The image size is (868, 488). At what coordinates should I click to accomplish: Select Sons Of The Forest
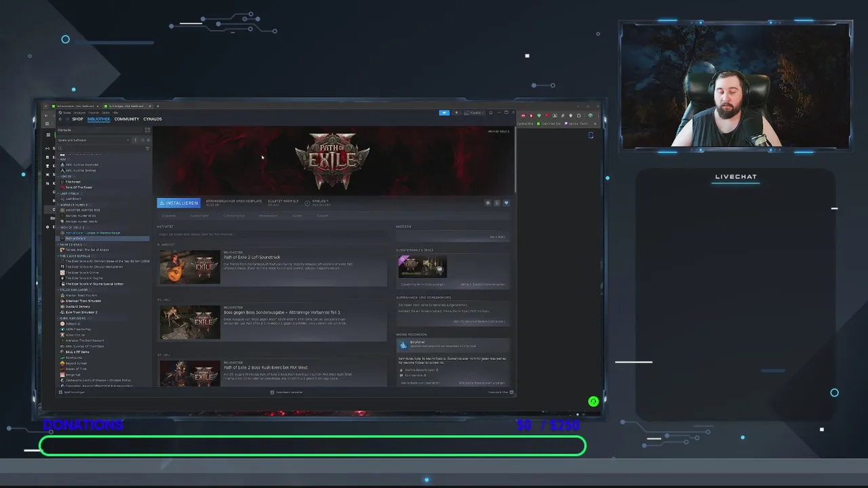(x=78, y=187)
